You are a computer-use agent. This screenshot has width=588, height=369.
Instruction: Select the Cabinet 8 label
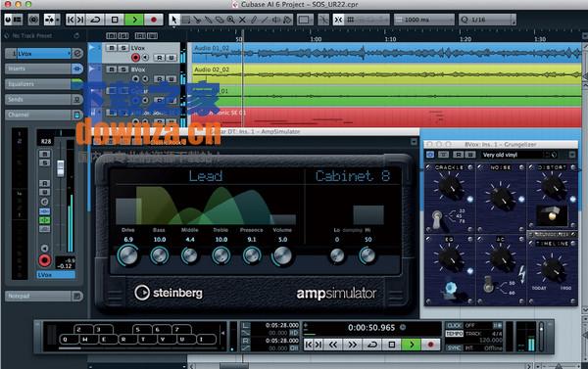[353, 176]
